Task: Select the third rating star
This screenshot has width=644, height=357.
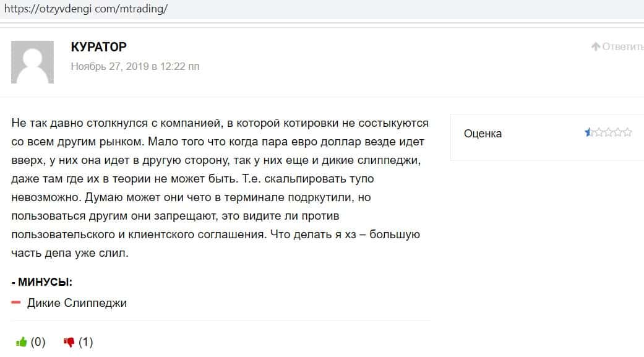Action: [x=608, y=132]
